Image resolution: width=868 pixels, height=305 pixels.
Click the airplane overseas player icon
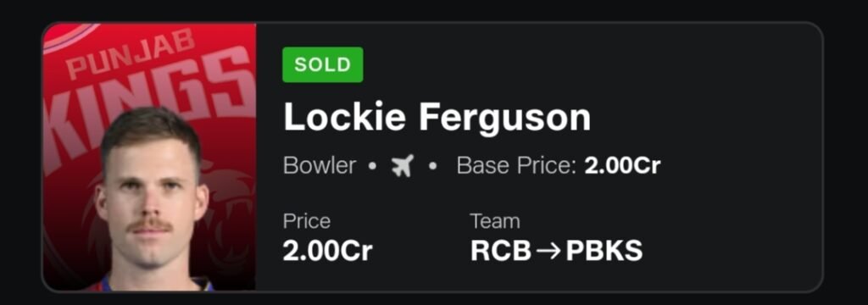[403, 165]
